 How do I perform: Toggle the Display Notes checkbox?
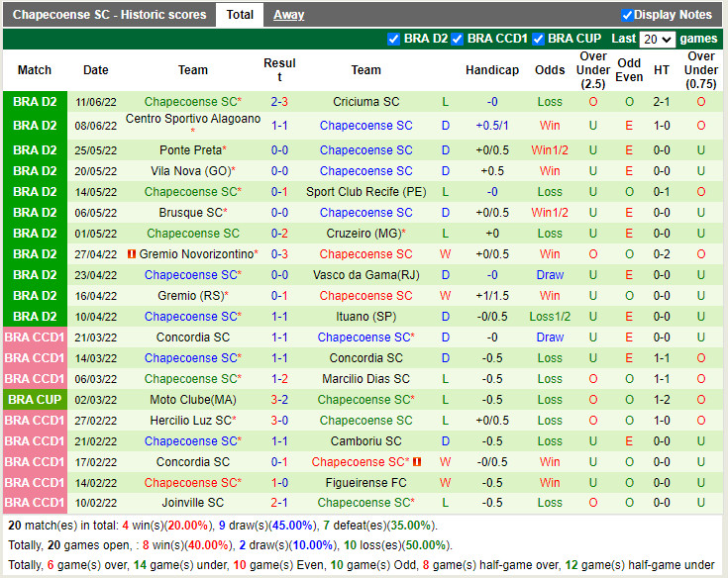[x=627, y=15]
